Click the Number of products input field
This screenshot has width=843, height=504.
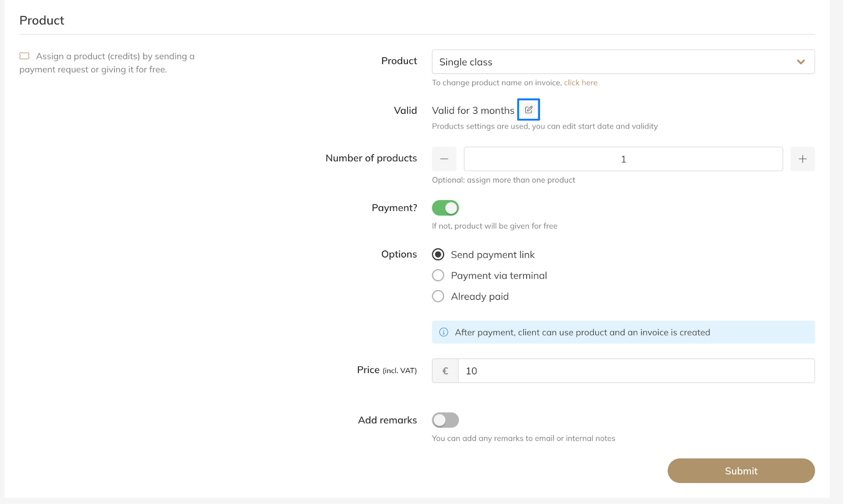[x=623, y=159]
